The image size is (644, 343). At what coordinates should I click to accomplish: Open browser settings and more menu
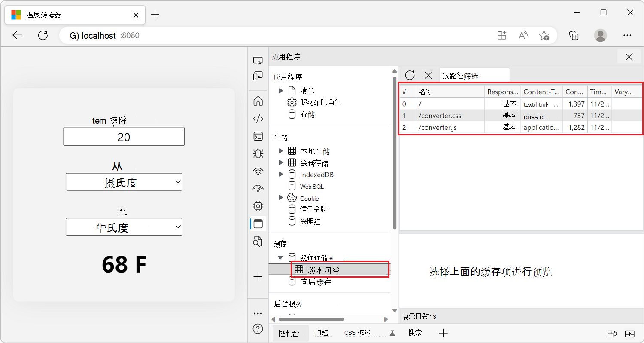pos(627,35)
